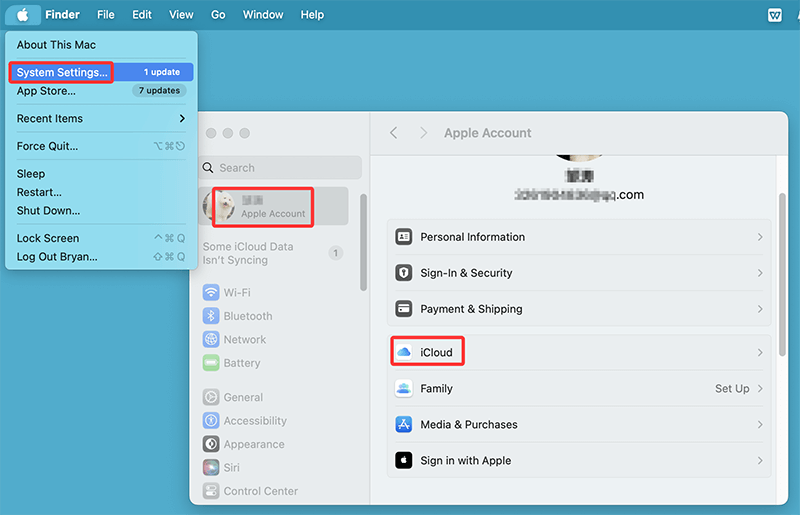Click the Network globe icon

(211, 339)
